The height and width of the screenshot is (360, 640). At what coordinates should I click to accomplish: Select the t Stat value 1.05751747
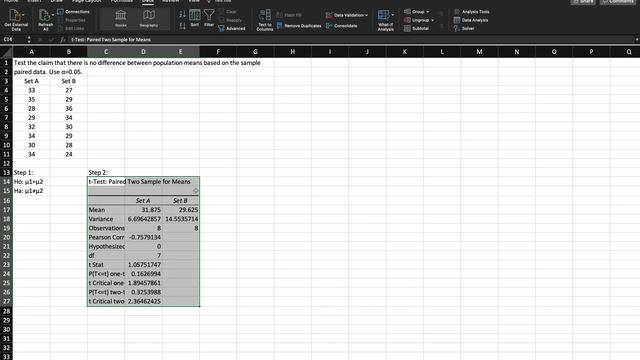coord(143,264)
